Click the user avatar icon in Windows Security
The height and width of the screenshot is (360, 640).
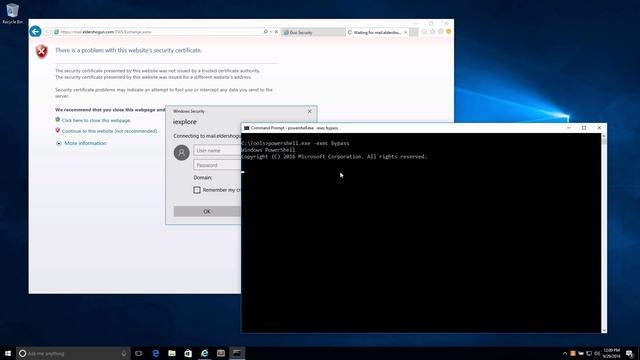click(182, 153)
